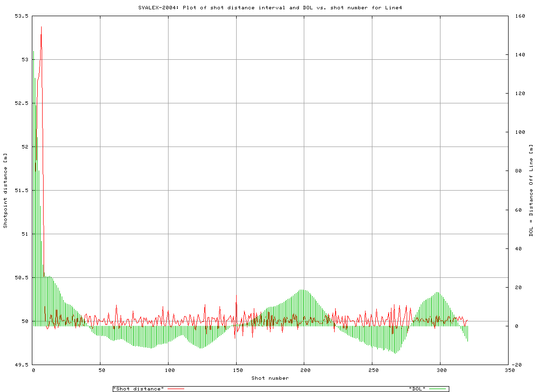The image size is (537, 392).
Task: Click the 51.5 gridline on the plot
Action: pyautogui.click(x=269, y=190)
